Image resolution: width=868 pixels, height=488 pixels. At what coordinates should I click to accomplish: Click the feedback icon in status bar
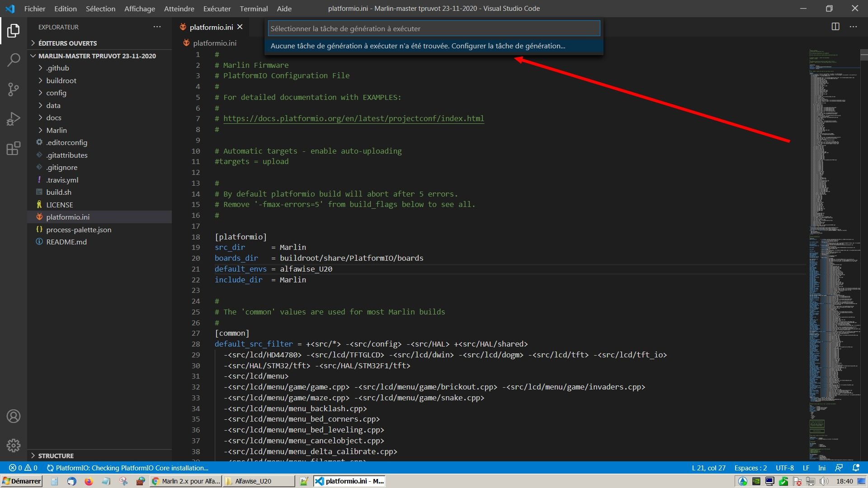coord(839,468)
